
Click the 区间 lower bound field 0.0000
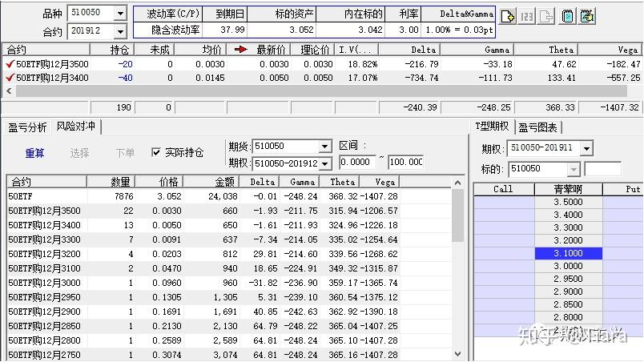357,162
